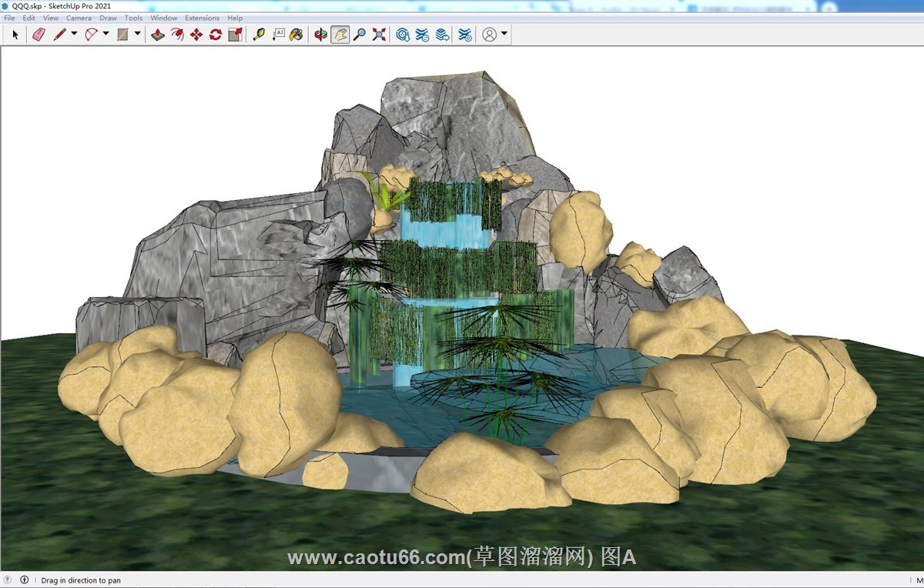The height and width of the screenshot is (588, 924).
Task: Open the Camera menu
Action: pyautogui.click(x=79, y=18)
